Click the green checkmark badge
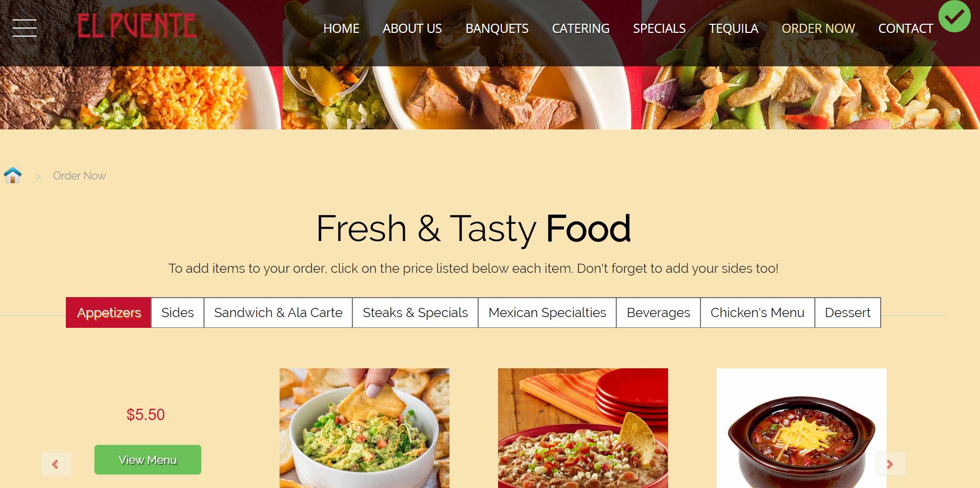Image resolution: width=980 pixels, height=488 pixels. 954,16
